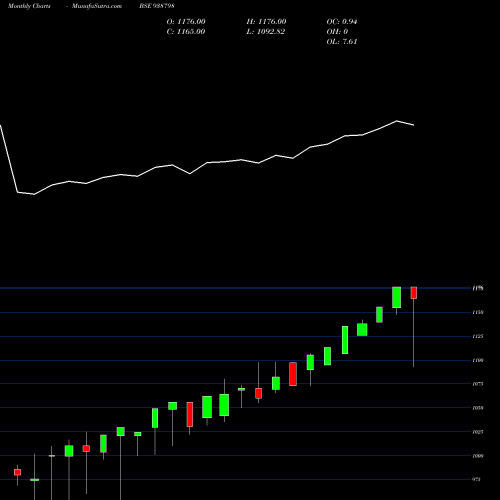
Task: Click the 'Monthly Charts' title text
Action: (29, 6)
